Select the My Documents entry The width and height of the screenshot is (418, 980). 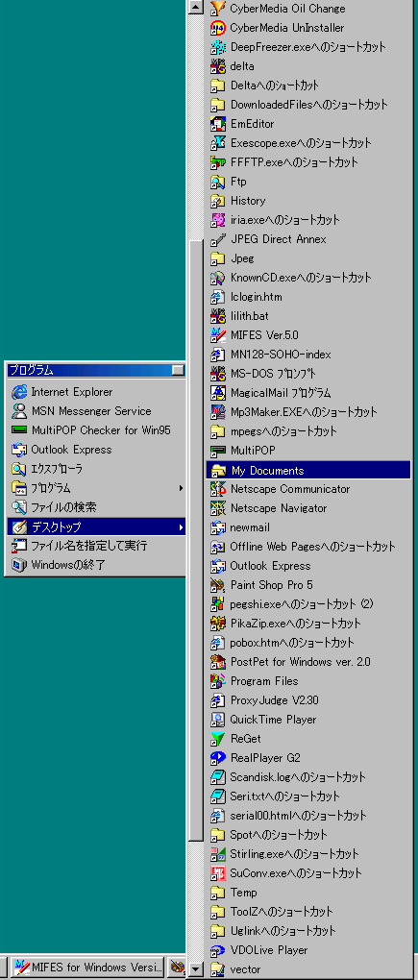(x=308, y=470)
